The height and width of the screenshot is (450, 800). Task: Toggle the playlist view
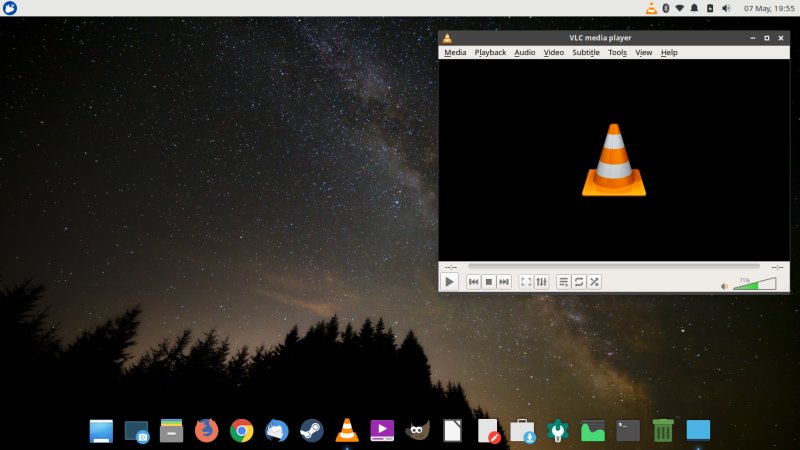pyautogui.click(x=564, y=282)
